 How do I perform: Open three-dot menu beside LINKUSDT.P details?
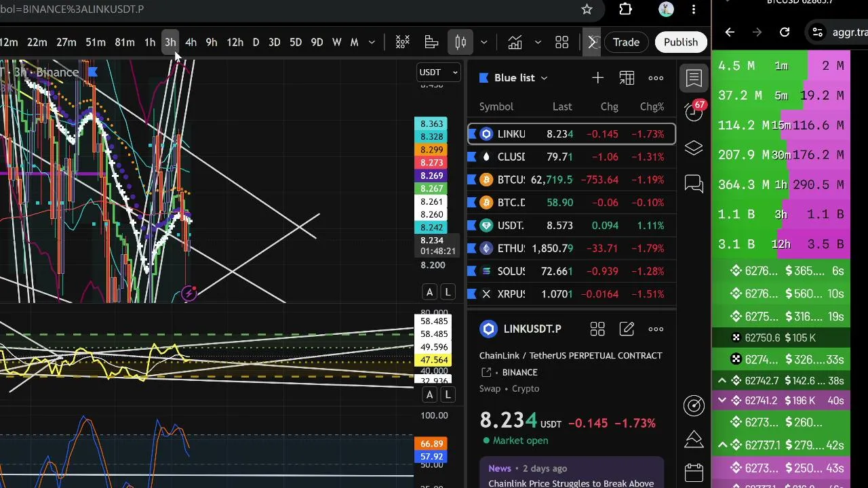pos(656,329)
